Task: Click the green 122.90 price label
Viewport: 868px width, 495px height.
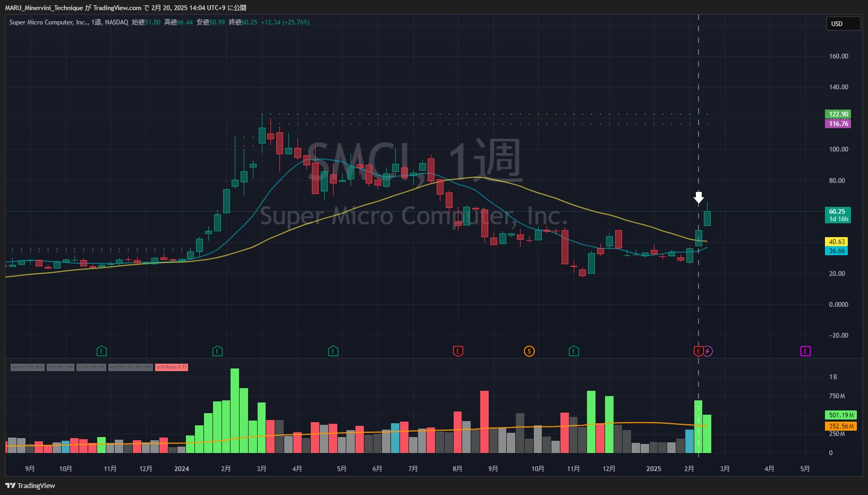Action: pyautogui.click(x=838, y=114)
